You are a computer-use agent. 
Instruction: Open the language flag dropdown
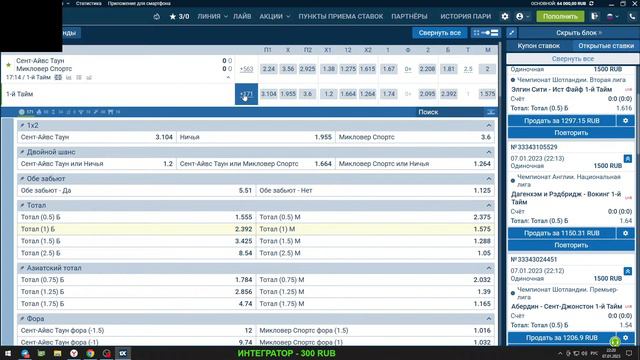[x=613, y=16]
